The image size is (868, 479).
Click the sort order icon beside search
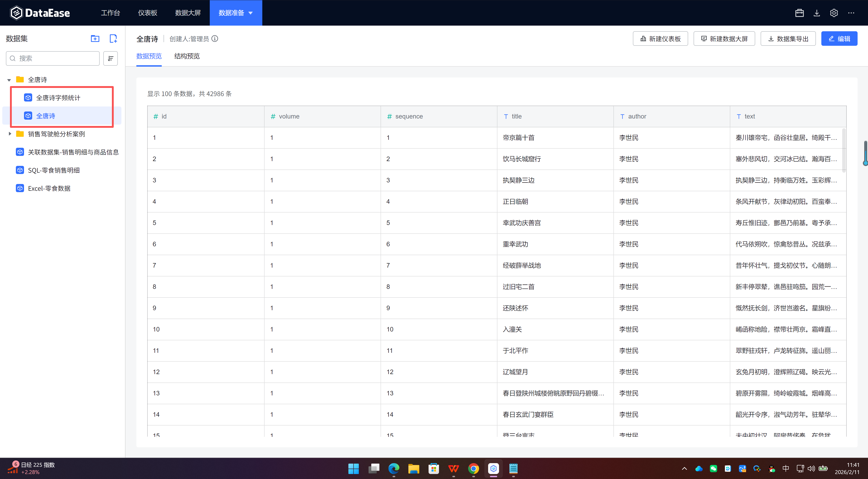[x=111, y=58]
